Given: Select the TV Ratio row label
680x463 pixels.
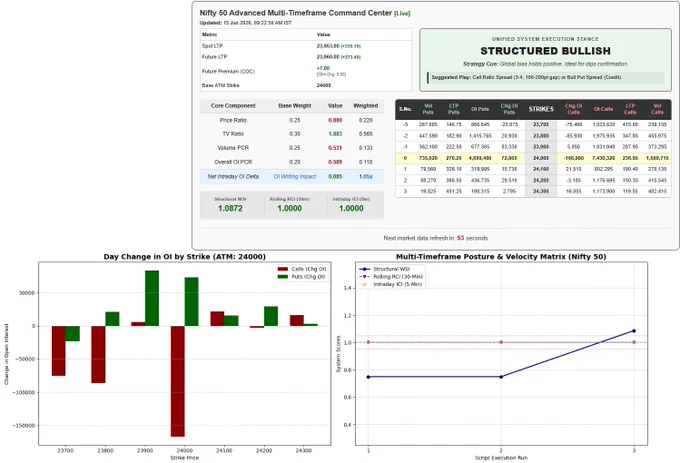Looking at the screenshot, I should [x=233, y=134].
